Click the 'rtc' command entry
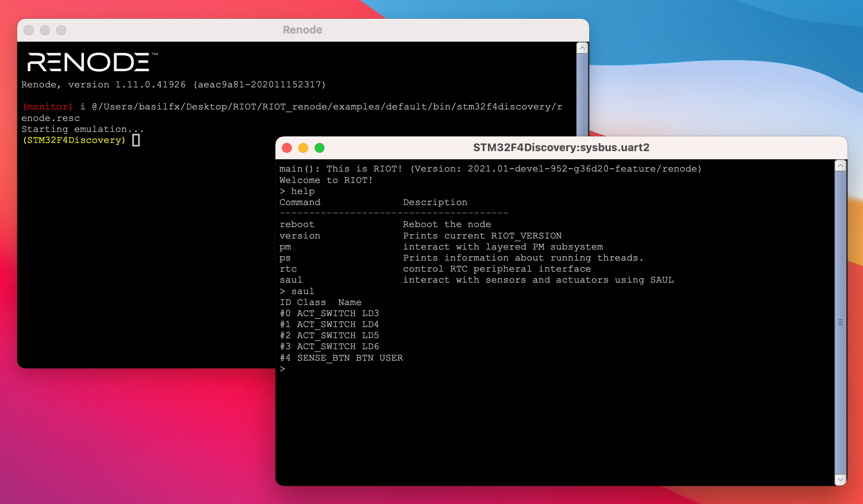The height and width of the screenshot is (504, 863). [288, 269]
